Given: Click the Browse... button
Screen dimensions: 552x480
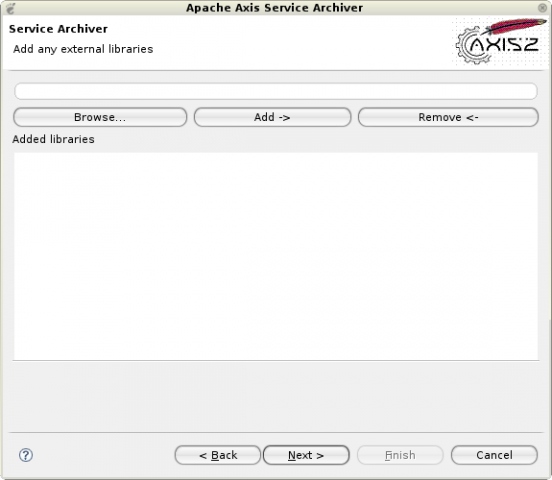Looking at the screenshot, I should (100, 117).
